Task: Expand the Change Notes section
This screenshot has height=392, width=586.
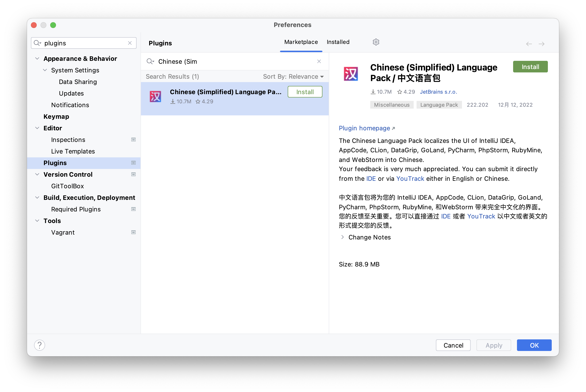Action: coord(342,237)
